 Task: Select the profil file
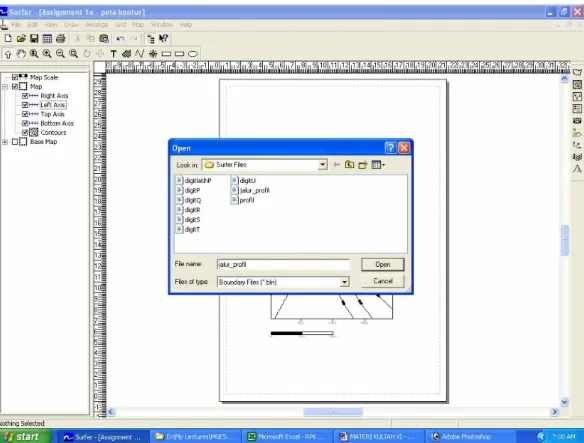tap(242, 200)
